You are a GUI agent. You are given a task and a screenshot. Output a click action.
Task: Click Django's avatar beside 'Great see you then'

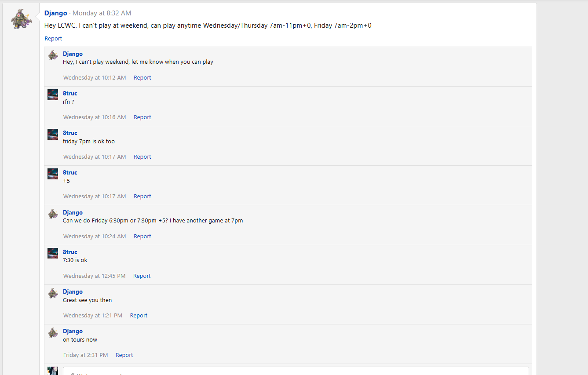(53, 293)
